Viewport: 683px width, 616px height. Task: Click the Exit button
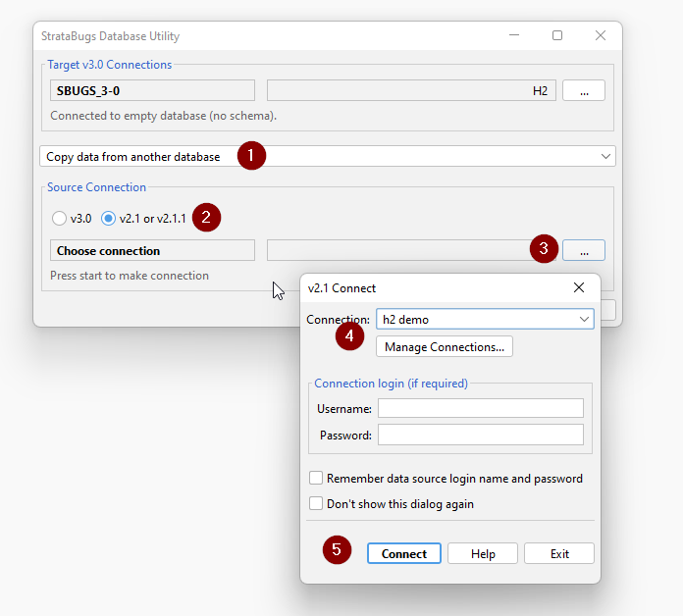pos(559,553)
